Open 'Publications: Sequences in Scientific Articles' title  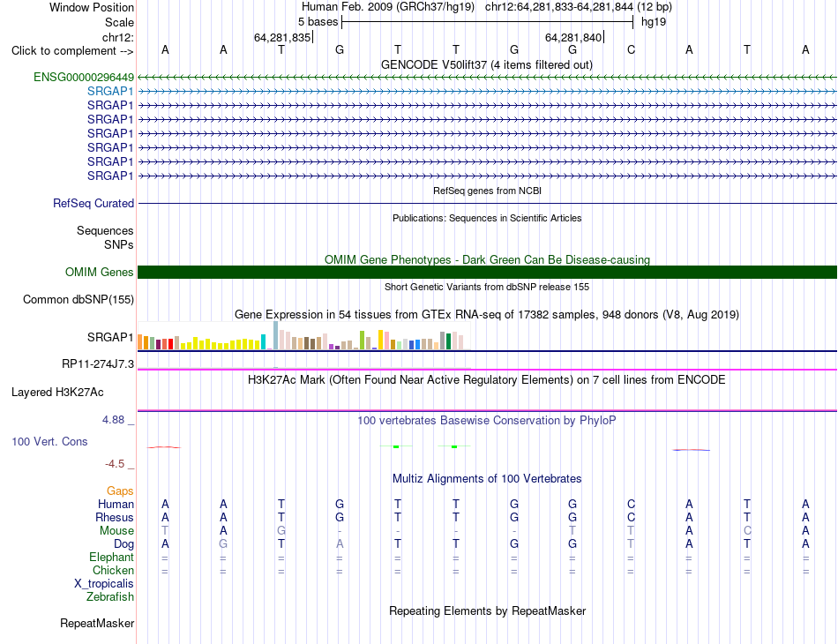487,218
